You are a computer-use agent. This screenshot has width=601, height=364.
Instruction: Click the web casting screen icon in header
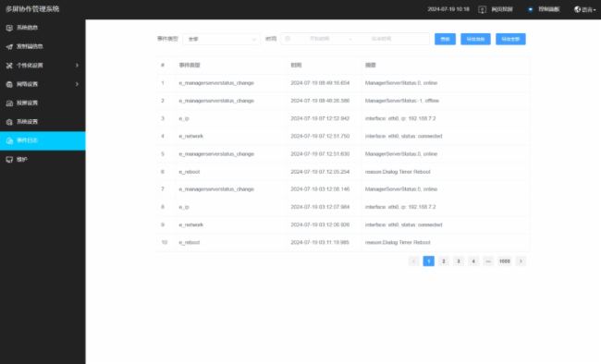tap(482, 9)
